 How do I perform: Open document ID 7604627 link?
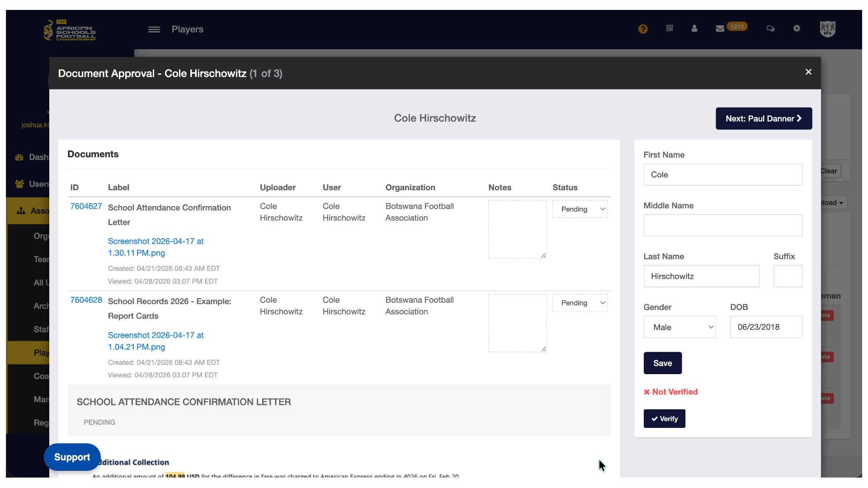point(86,206)
